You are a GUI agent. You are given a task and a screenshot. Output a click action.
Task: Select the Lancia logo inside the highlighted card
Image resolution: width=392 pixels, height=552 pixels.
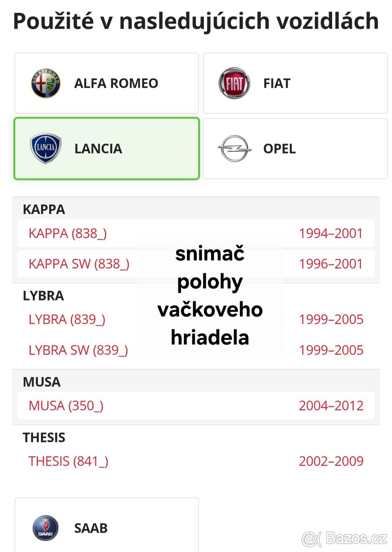point(46,149)
